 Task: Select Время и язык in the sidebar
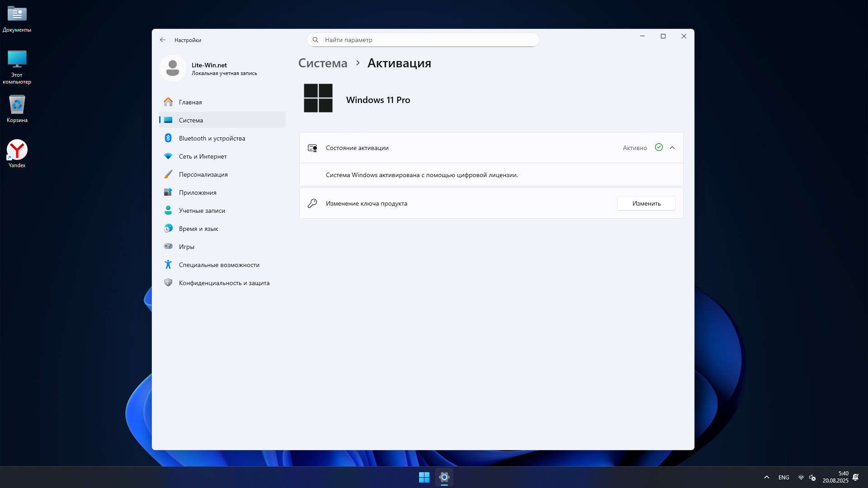198,229
